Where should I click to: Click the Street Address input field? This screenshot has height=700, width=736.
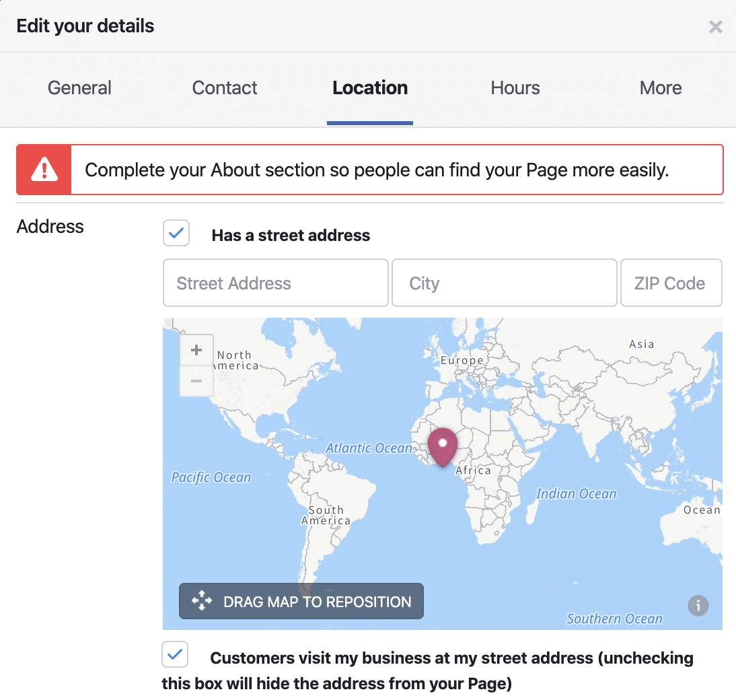[x=276, y=283]
